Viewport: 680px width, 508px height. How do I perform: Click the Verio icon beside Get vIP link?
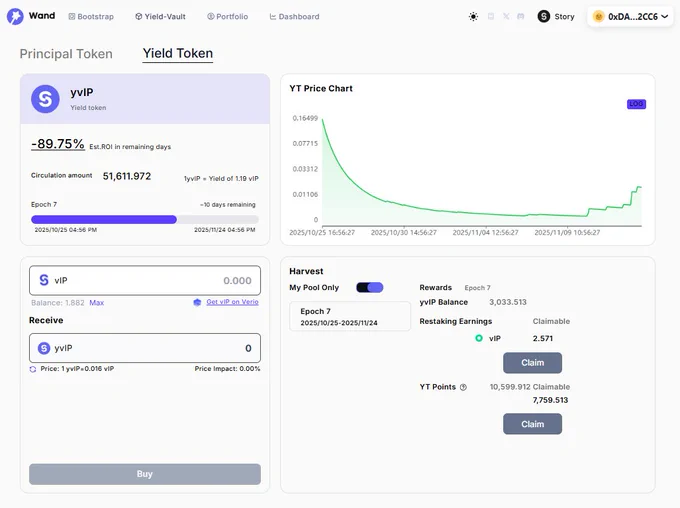point(197,302)
